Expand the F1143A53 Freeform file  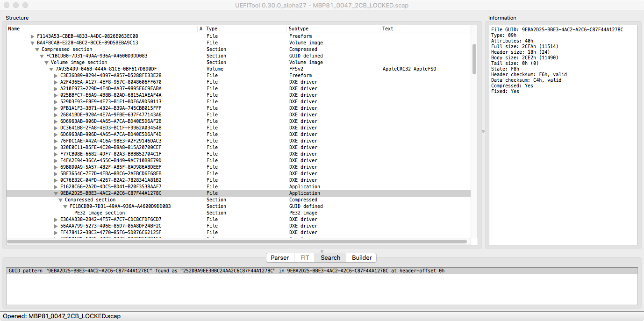coord(33,36)
